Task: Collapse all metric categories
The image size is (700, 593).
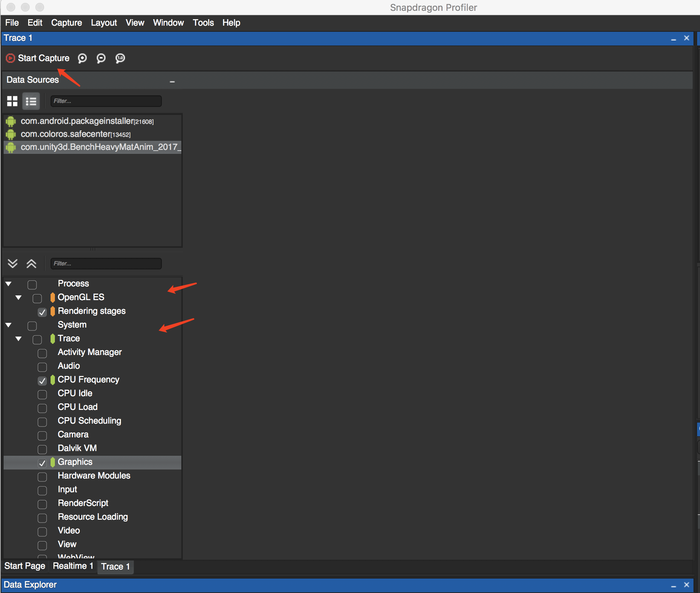Action: 31,264
